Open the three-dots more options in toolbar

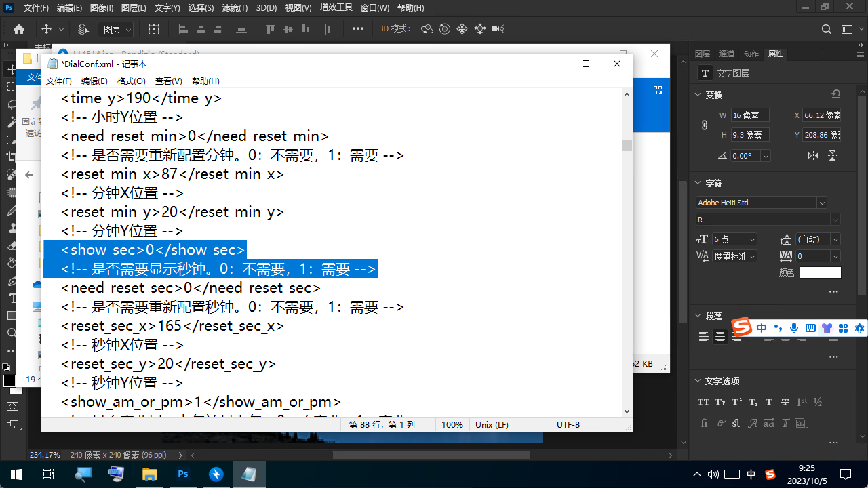pos(358,29)
